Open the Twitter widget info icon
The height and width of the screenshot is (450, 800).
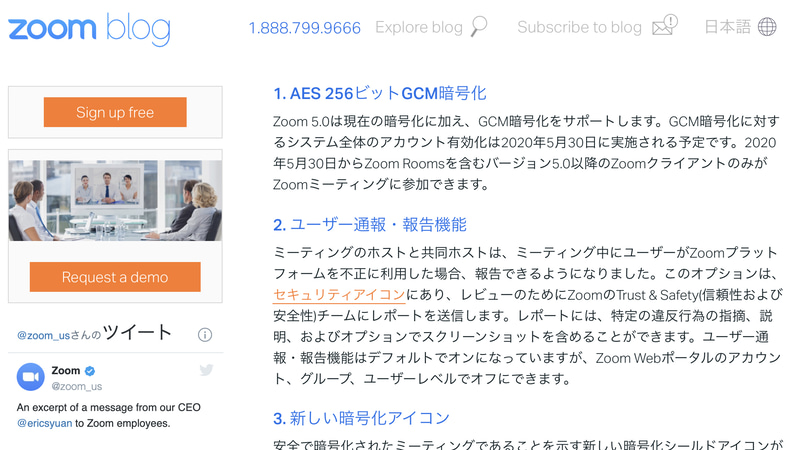coord(205,335)
